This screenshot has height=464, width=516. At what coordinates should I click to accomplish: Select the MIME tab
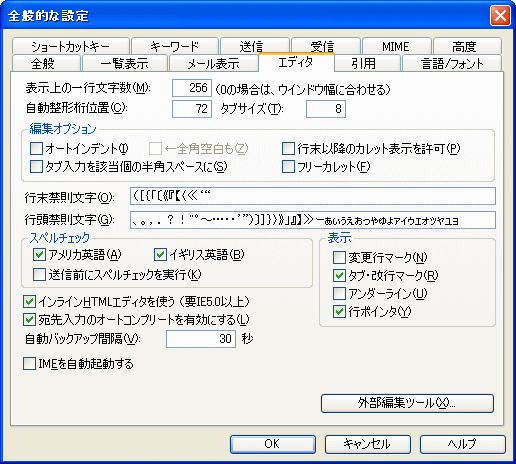pos(397,46)
